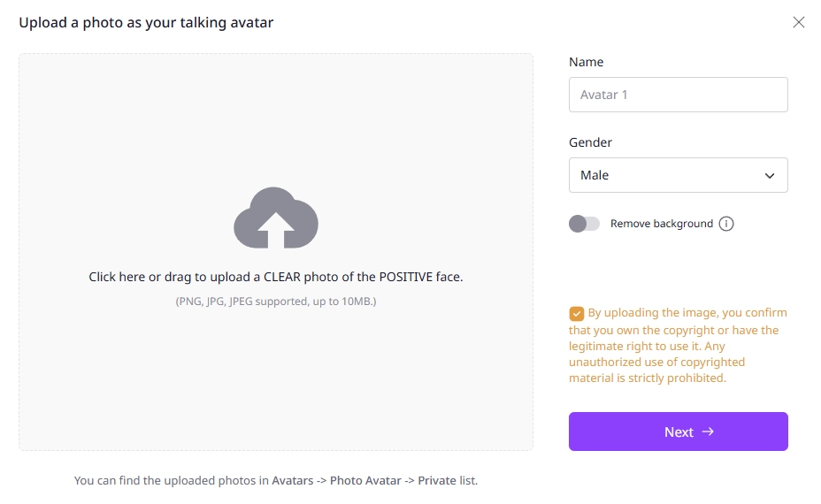Close the upload avatar dialog
The image size is (821, 504).
[x=799, y=22]
